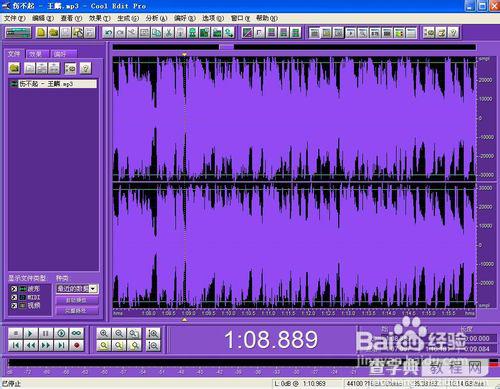Click the scissors Cut toolbar icon
Image resolution: width=500 pixels, height=389 pixels.
(x=168, y=33)
